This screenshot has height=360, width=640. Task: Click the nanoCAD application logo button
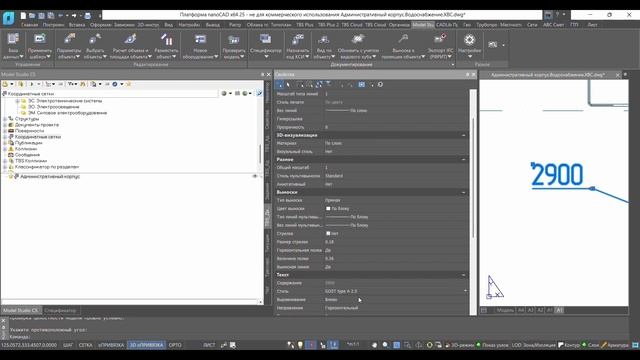(x=9, y=17)
